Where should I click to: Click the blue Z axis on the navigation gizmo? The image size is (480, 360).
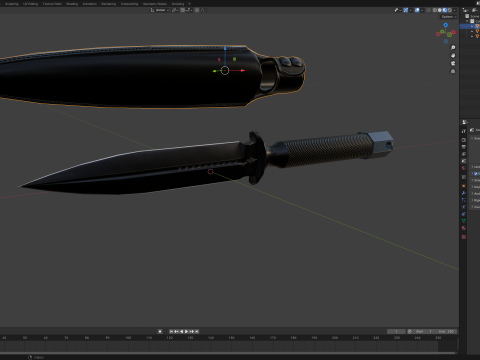pyautogui.click(x=446, y=25)
